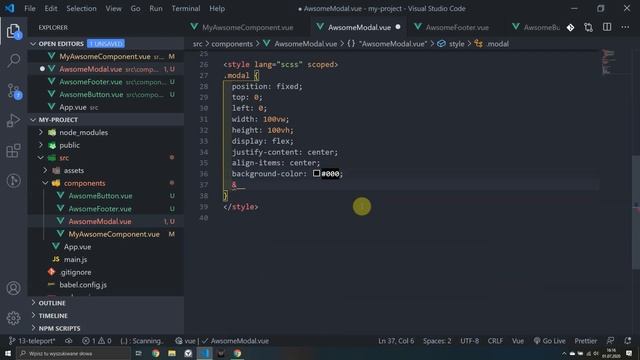Collapse the Open Editors section
Image resolution: width=640 pixels, height=360 pixels.
click(x=33, y=44)
